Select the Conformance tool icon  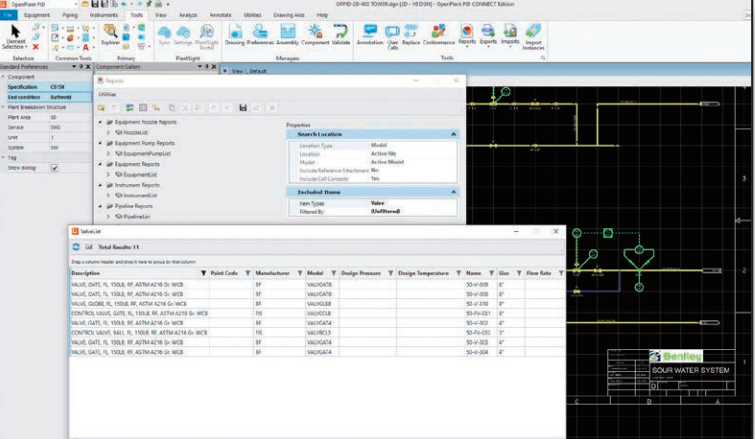click(x=439, y=35)
